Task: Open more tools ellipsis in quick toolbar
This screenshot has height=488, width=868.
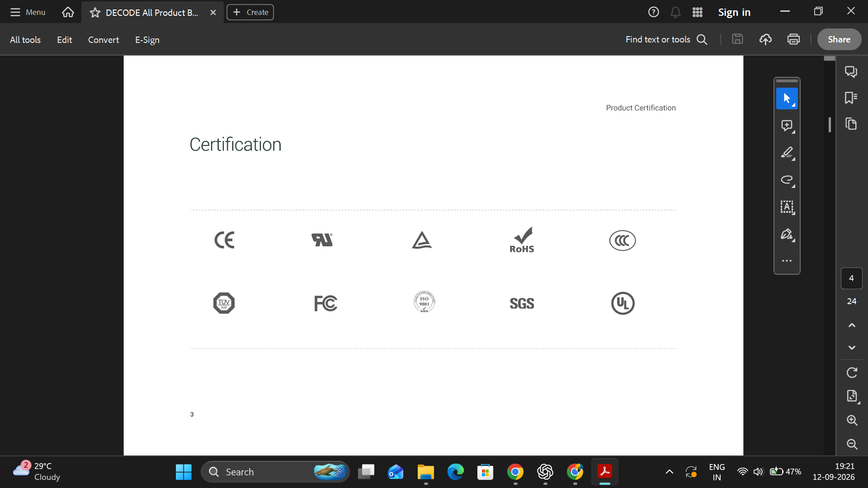Action: pos(787,261)
